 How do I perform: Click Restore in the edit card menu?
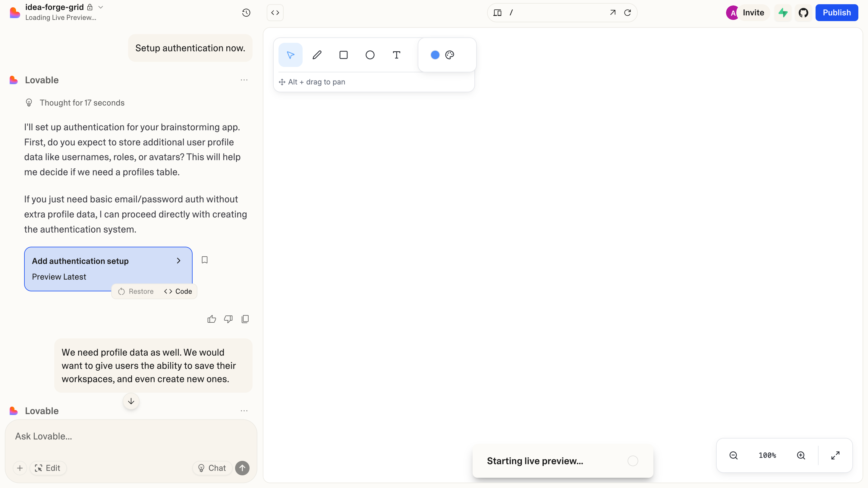[x=136, y=291]
